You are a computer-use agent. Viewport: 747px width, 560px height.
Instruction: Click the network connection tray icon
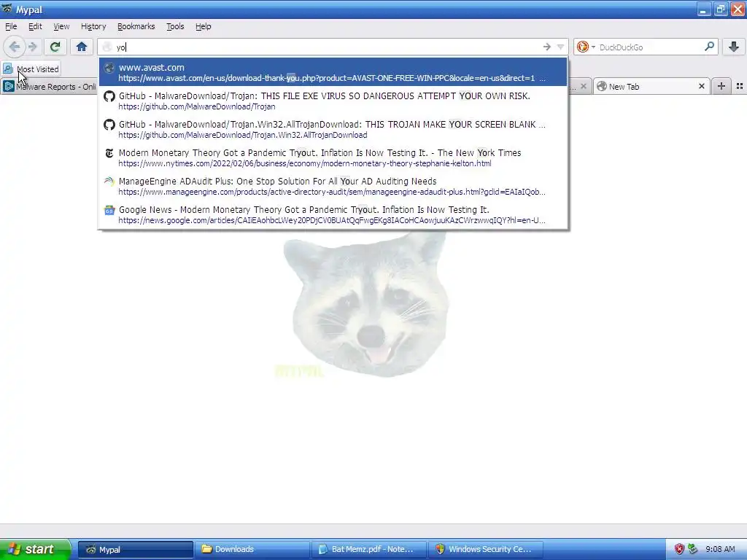point(692,549)
